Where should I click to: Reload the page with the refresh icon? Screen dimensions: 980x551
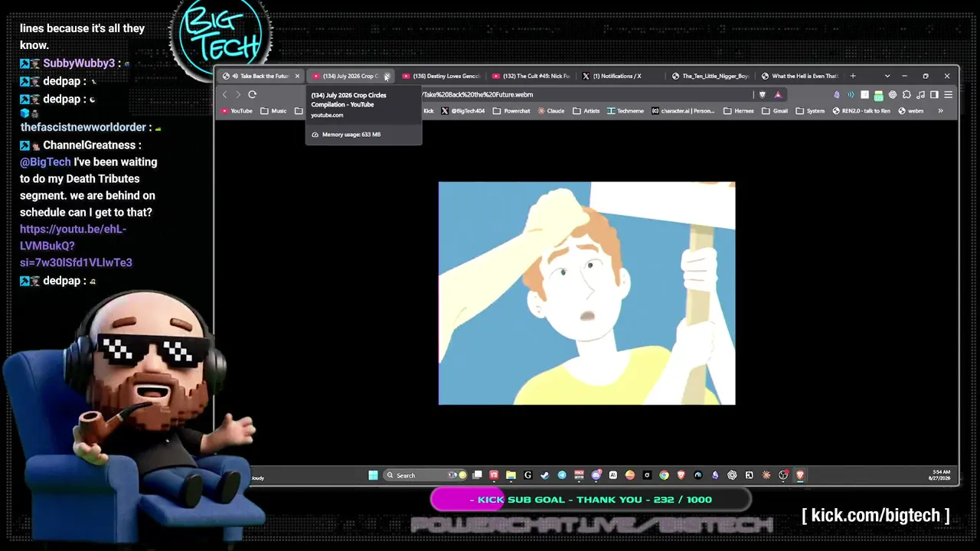[252, 94]
